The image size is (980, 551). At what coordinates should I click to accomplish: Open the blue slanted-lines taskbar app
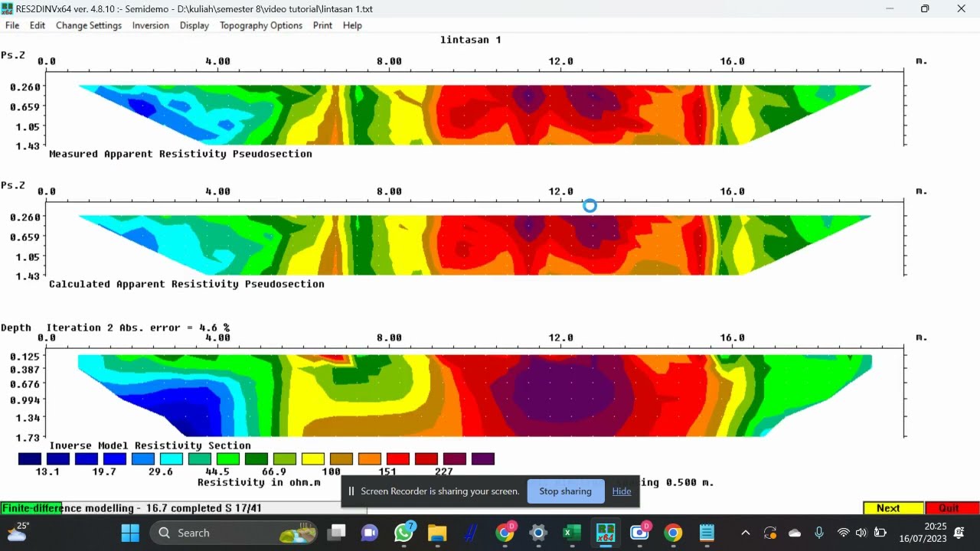[470, 533]
